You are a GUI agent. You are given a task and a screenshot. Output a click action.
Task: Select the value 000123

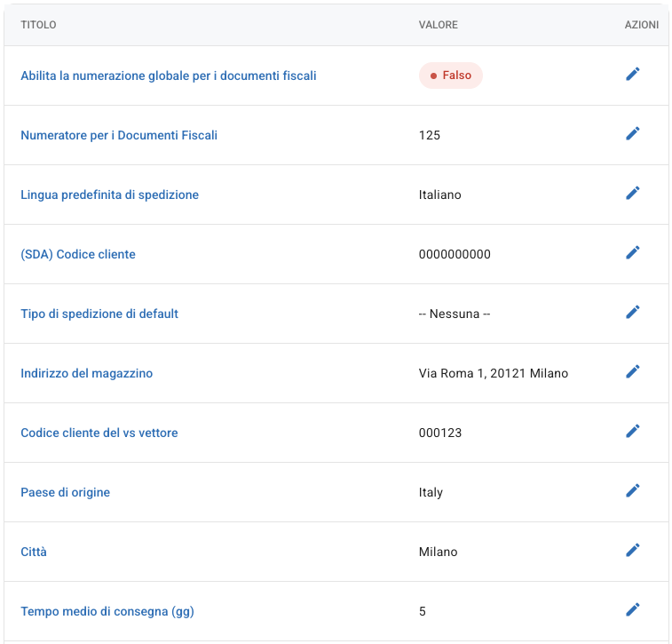440,433
